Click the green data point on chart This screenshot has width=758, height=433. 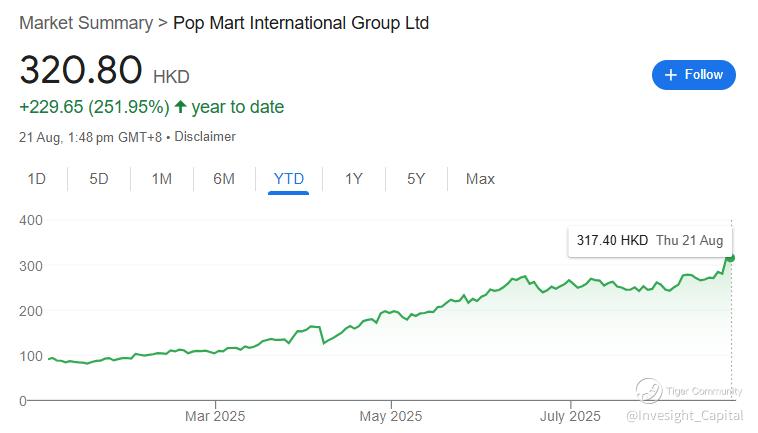(x=731, y=258)
